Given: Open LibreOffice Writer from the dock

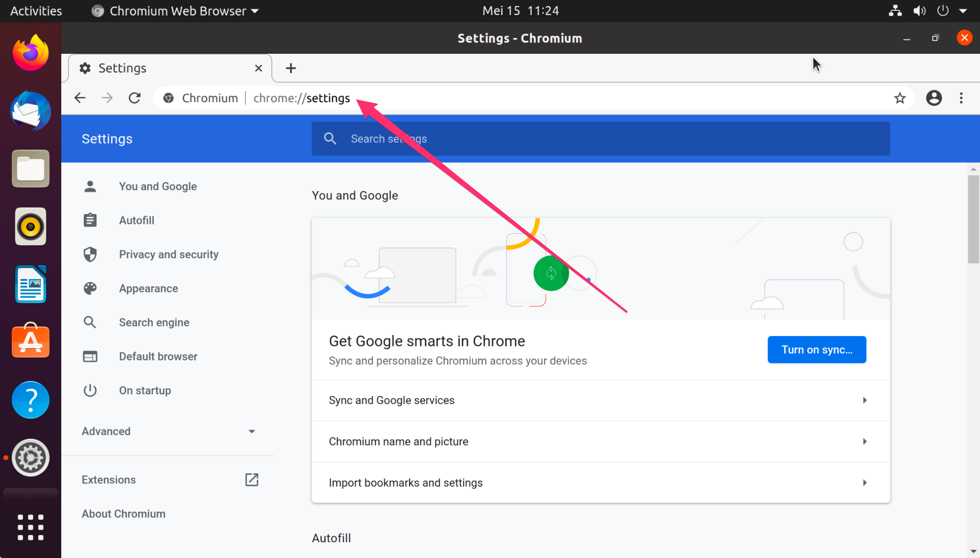Looking at the screenshot, I should 31,284.
